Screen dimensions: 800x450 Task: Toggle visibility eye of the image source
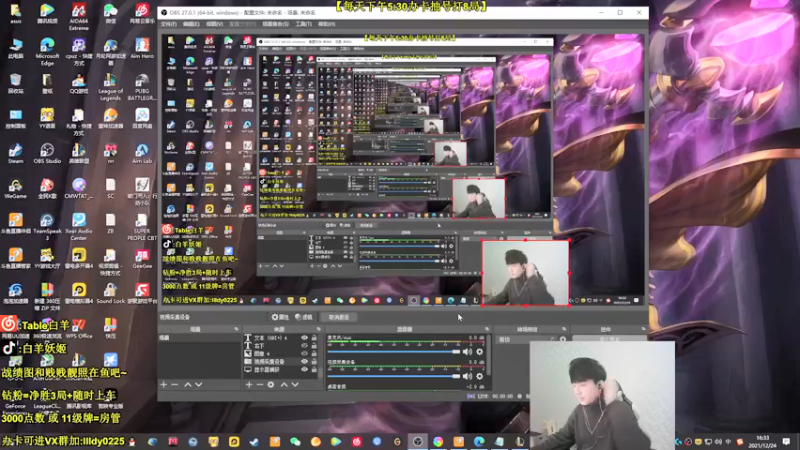click(x=305, y=353)
